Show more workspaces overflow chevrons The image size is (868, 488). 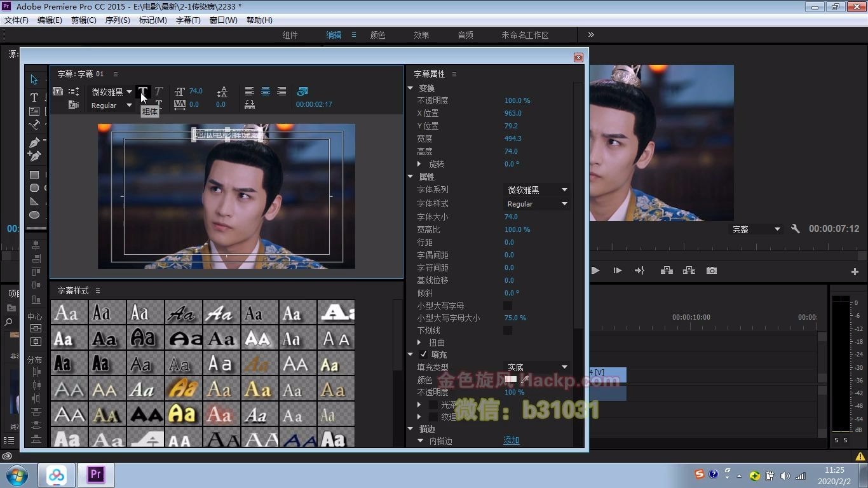[591, 35]
